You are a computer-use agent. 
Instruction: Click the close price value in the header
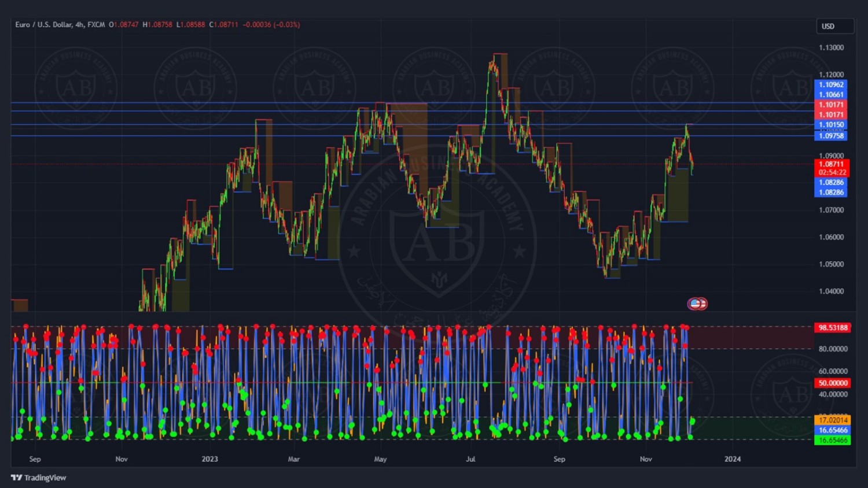(x=226, y=25)
